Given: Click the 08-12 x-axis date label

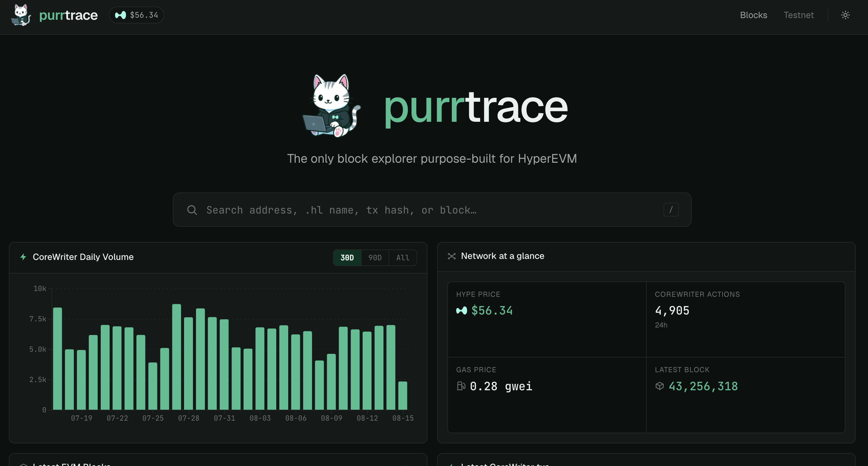Looking at the screenshot, I should click(x=367, y=418).
